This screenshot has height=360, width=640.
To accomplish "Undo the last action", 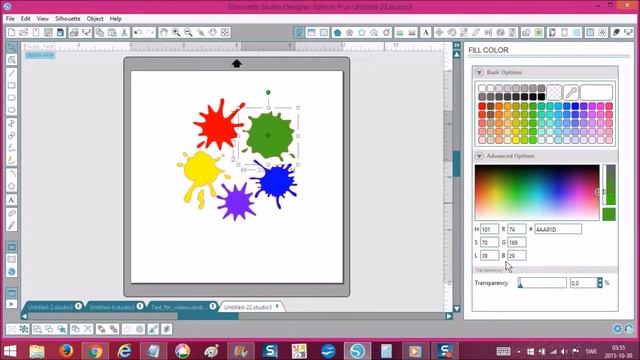I will 138,32.
